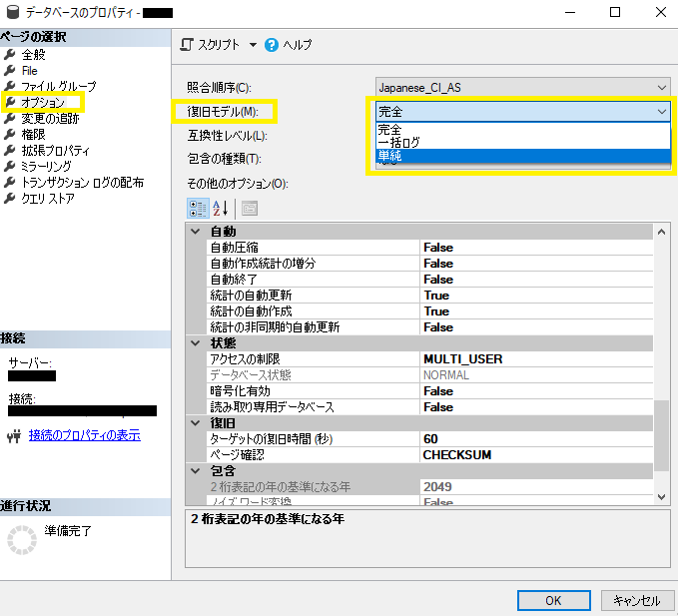Click the connection properties icon beside the link
Screen dimensions: 678x616
click(14, 436)
